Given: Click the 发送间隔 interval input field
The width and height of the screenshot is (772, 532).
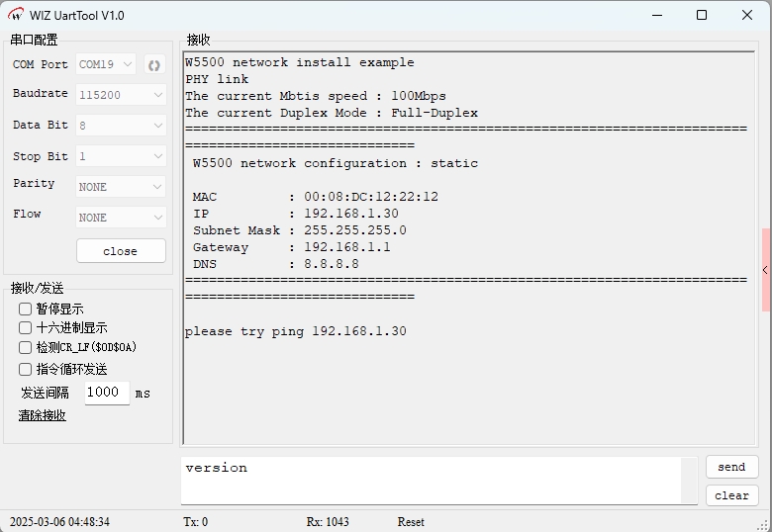Looking at the screenshot, I should (x=106, y=393).
